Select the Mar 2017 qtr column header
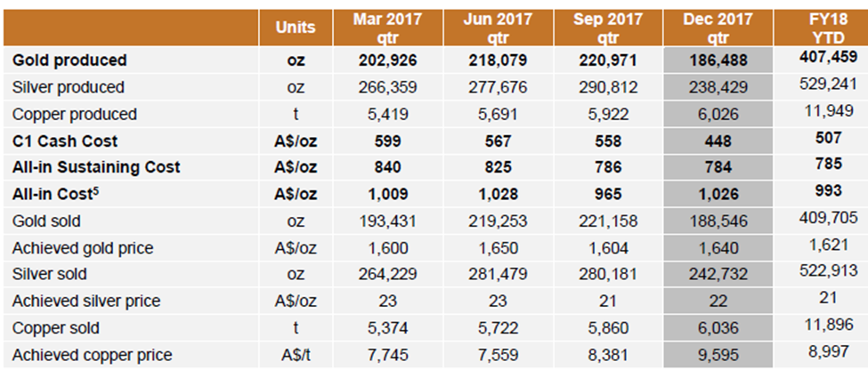Viewport: 868px width, 370px height. [x=387, y=28]
